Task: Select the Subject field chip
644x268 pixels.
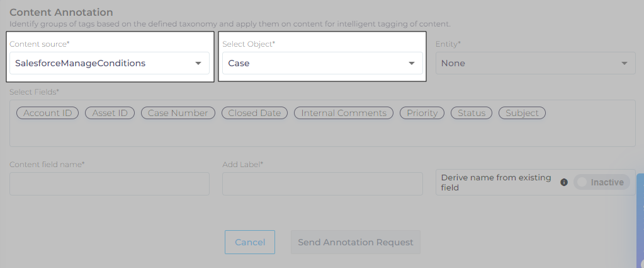Action: coord(522,113)
